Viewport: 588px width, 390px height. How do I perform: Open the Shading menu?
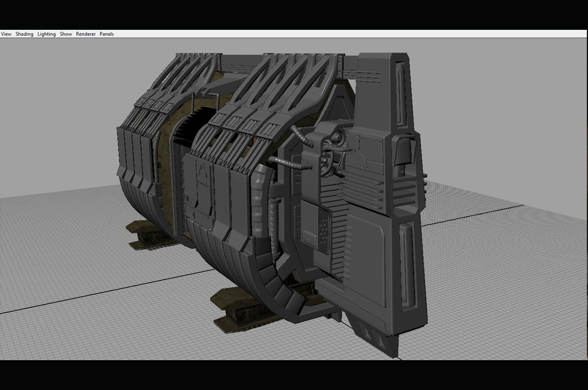[24, 34]
